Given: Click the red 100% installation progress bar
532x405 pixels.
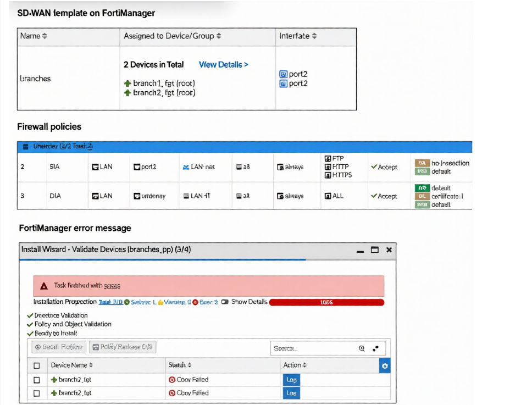Looking at the screenshot, I should tap(326, 302).
